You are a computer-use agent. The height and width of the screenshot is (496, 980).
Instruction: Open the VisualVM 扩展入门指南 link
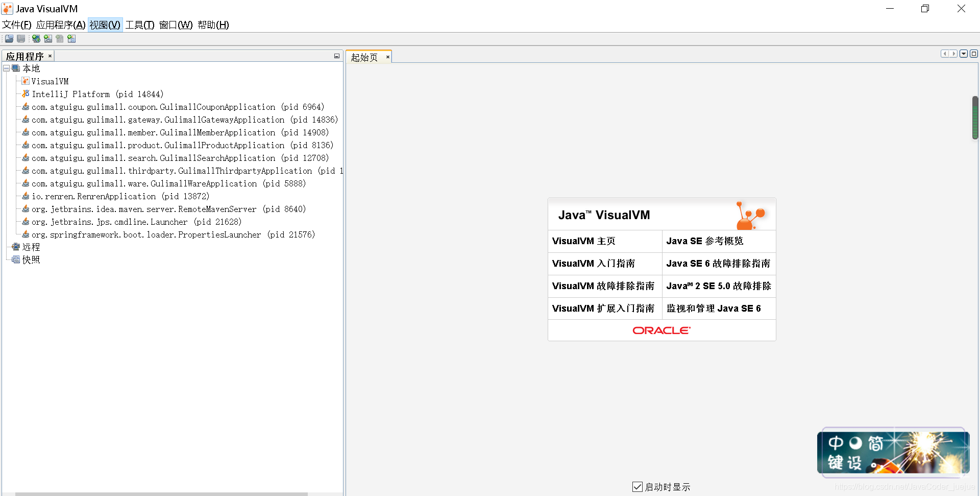(x=603, y=309)
